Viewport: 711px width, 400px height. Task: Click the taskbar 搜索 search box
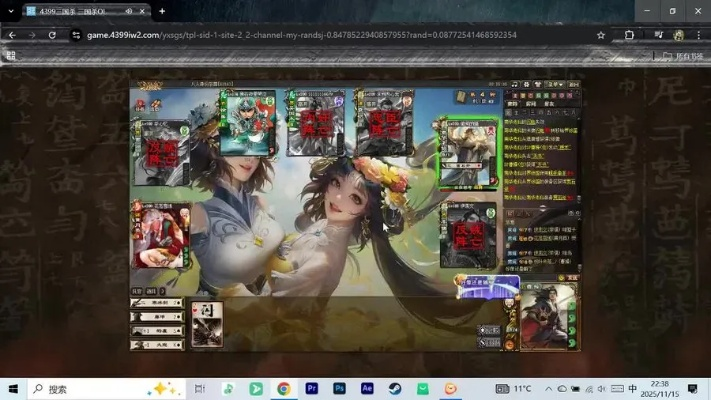click(107, 389)
